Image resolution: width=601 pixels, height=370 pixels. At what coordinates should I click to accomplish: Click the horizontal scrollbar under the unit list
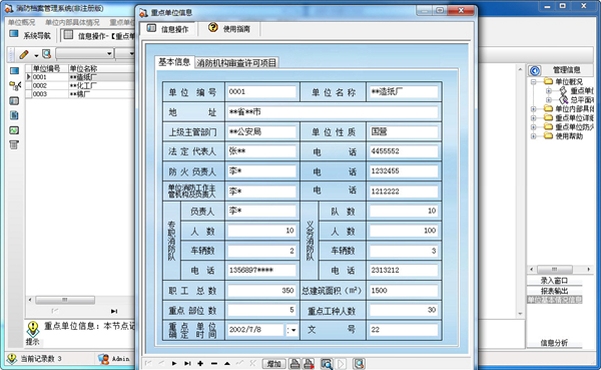click(x=65, y=299)
